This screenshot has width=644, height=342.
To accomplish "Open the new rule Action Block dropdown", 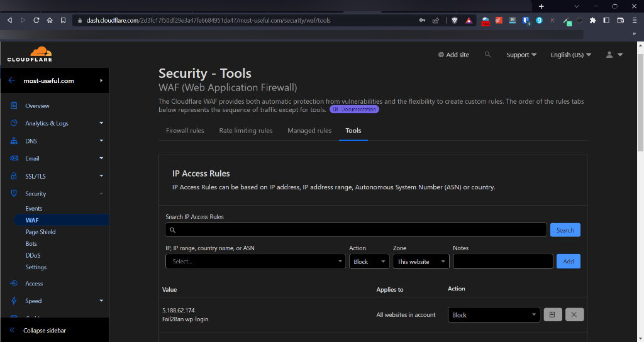I will [369, 262].
